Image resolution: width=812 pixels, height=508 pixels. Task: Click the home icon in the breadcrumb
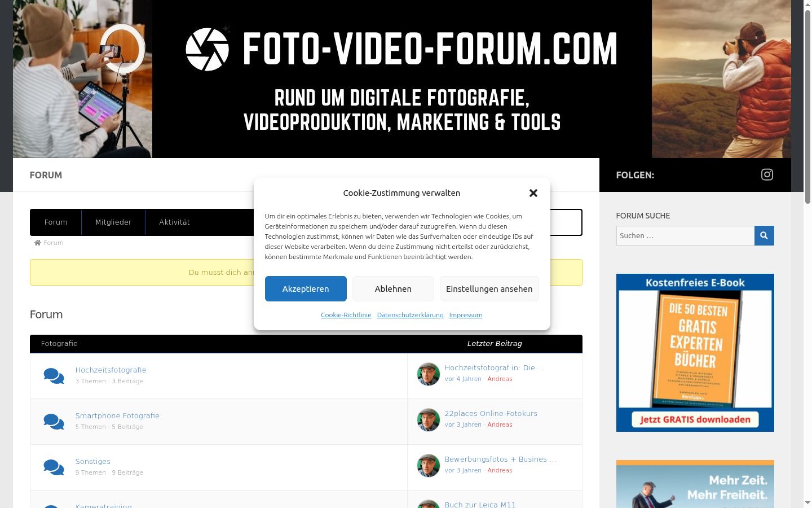click(x=38, y=243)
